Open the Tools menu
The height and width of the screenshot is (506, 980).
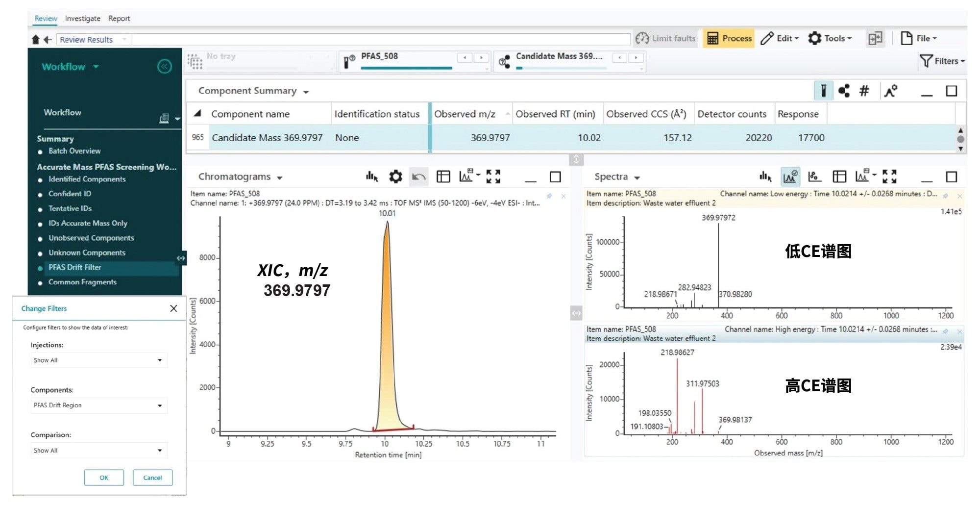pos(830,38)
